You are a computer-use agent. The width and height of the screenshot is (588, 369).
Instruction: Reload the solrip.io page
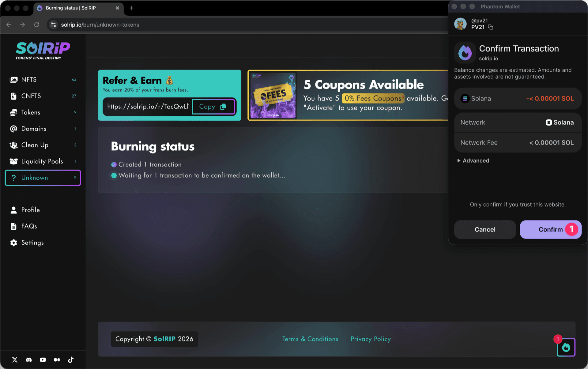click(36, 25)
